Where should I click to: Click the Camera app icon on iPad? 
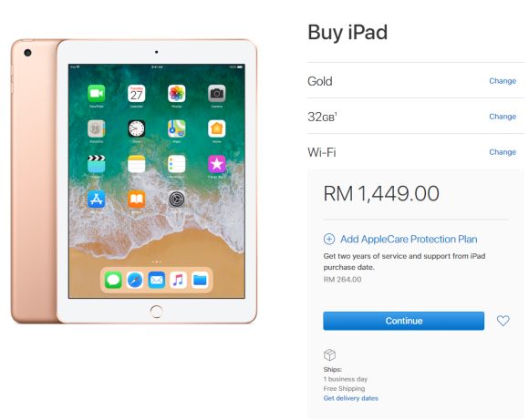(x=216, y=93)
